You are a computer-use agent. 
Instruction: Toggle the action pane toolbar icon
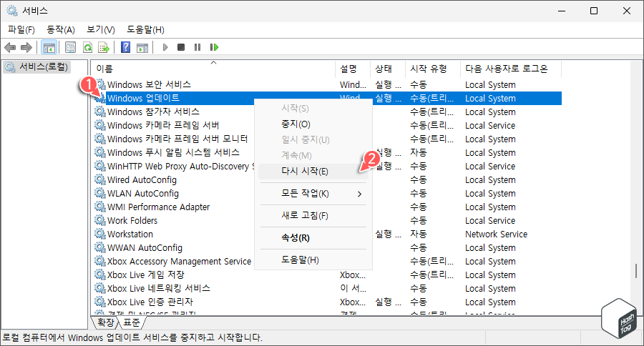coord(142,48)
